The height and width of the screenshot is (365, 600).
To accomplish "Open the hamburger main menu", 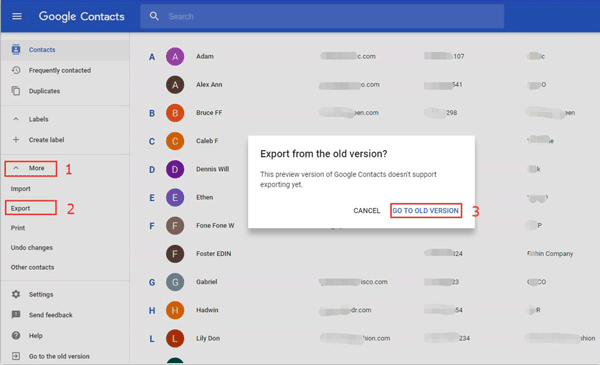I will 16,16.
